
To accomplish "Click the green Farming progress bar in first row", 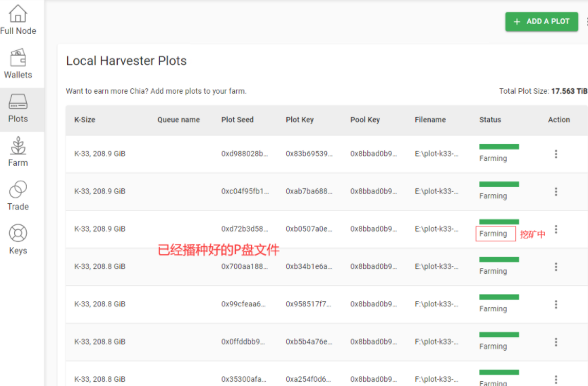I will pos(498,147).
